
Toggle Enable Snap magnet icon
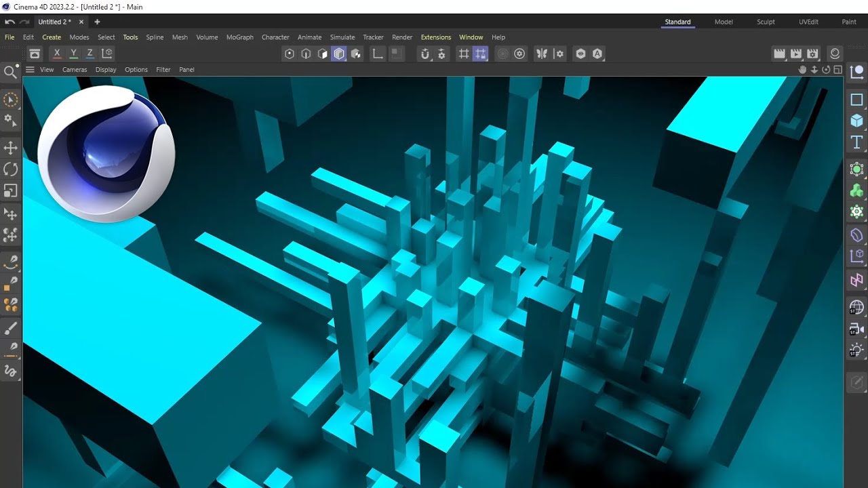tap(425, 54)
